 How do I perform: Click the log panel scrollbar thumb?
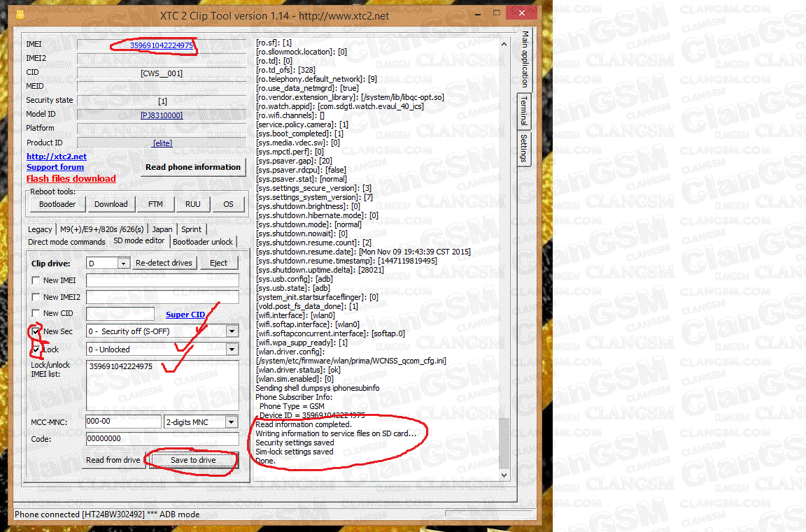point(504,443)
